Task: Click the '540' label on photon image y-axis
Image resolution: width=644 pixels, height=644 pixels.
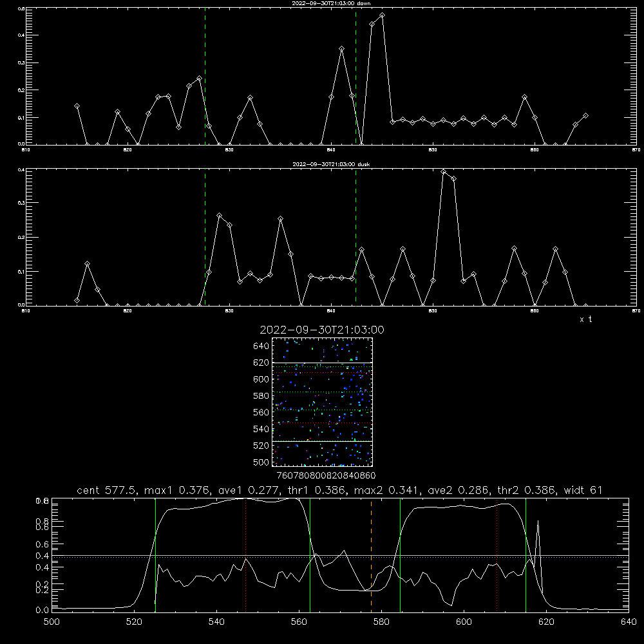Action: click(x=261, y=429)
